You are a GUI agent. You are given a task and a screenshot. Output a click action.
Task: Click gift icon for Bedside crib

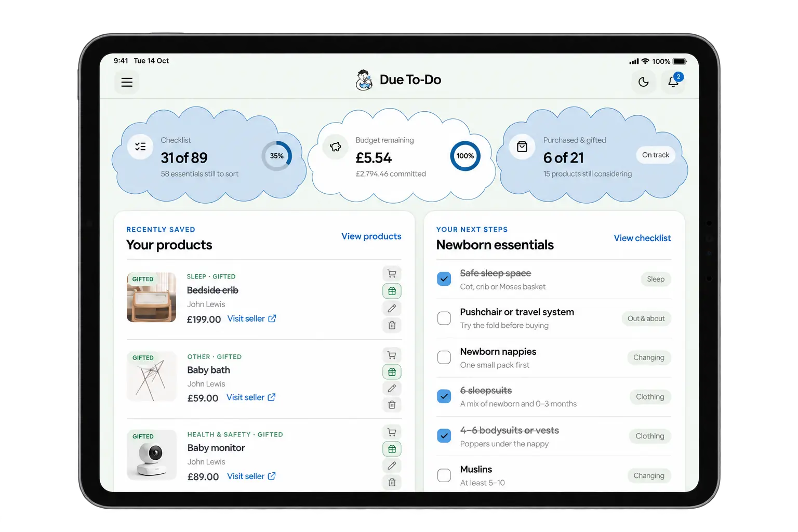(392, 291)
